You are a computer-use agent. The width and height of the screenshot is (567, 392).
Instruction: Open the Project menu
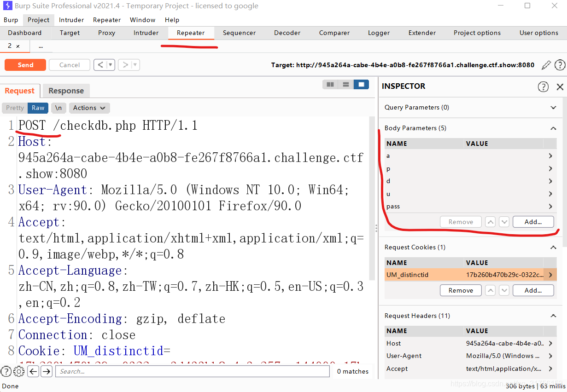(38, 20)
